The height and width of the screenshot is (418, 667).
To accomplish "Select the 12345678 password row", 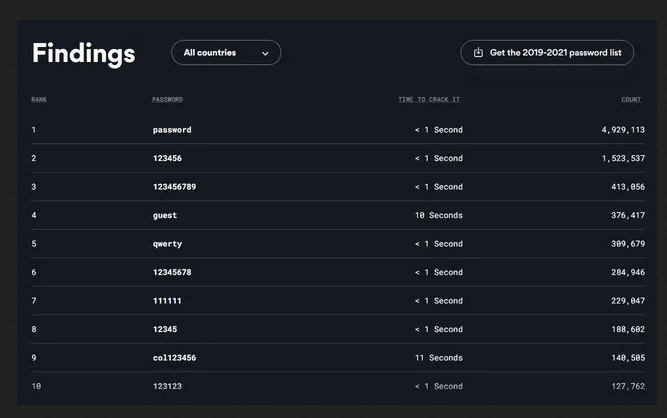I will coord(338,272).
